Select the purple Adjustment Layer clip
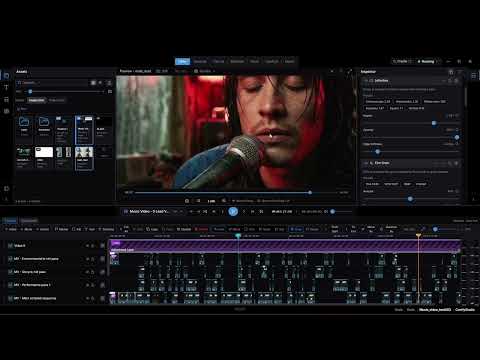The width and height of the screenshot is (480, 360). pos(285,246)
